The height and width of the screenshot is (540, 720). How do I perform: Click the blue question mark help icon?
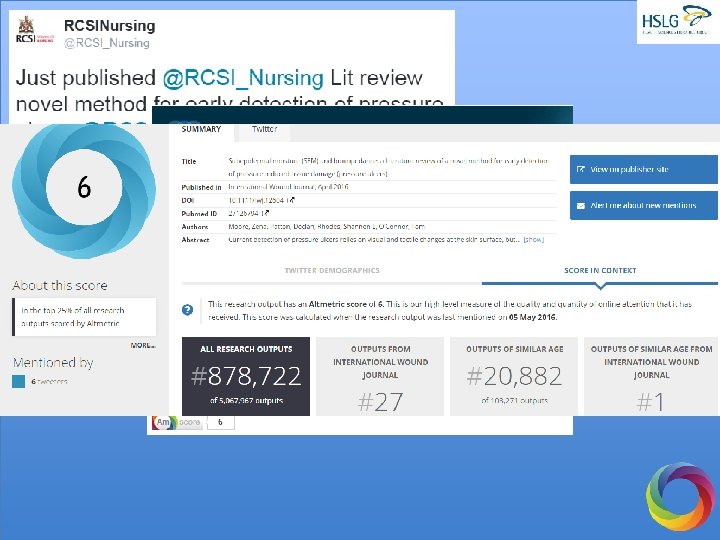(187, 310)
